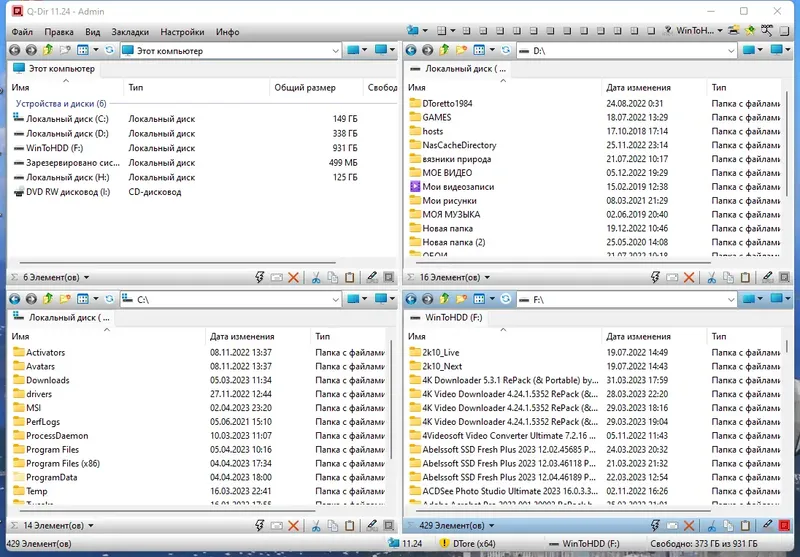
Task: Open folder tree button in D:\ pane
Action: click(x=461, y=50)
